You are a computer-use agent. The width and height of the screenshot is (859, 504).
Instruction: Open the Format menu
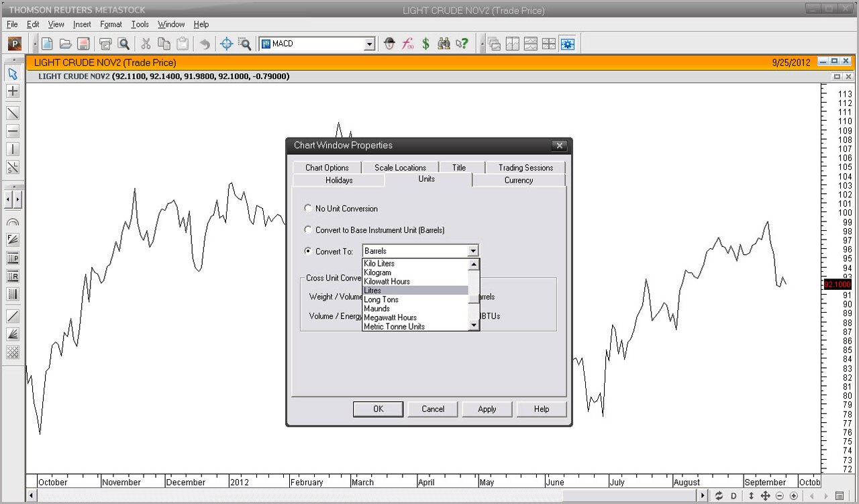(111, 24)
